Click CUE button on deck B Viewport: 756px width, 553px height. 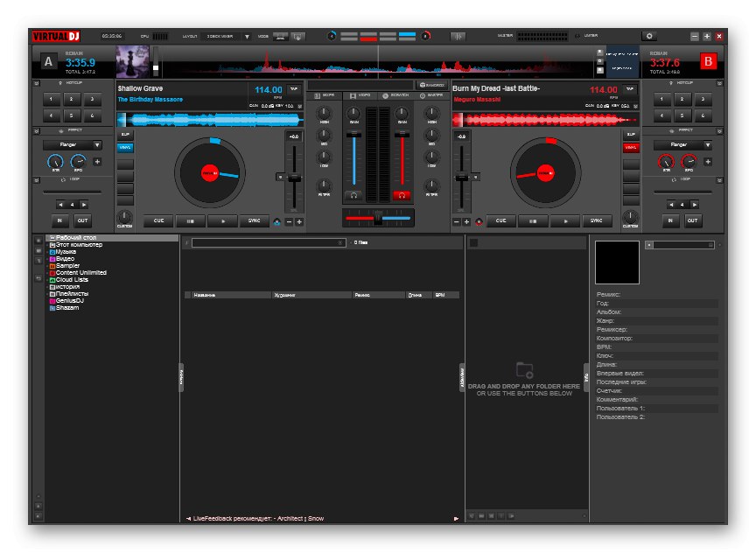pyautogui.click(x=500, y=221)
